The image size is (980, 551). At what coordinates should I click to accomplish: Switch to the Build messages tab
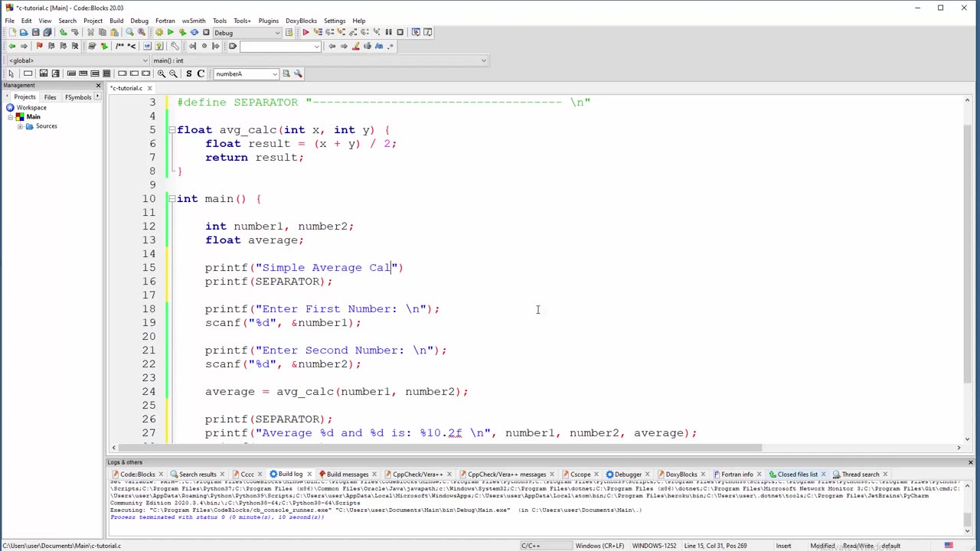pyautogui.click(x=348, y=474)
